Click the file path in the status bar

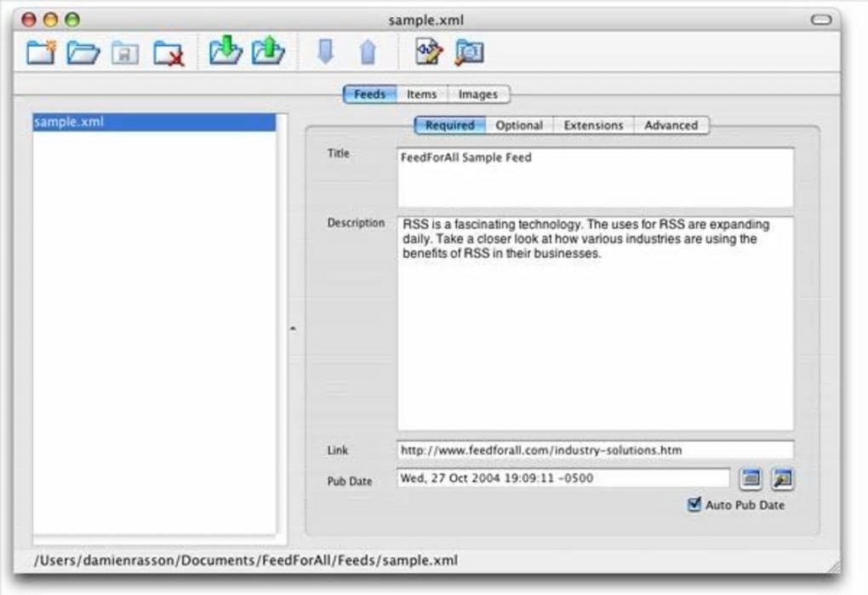(246, 560)
